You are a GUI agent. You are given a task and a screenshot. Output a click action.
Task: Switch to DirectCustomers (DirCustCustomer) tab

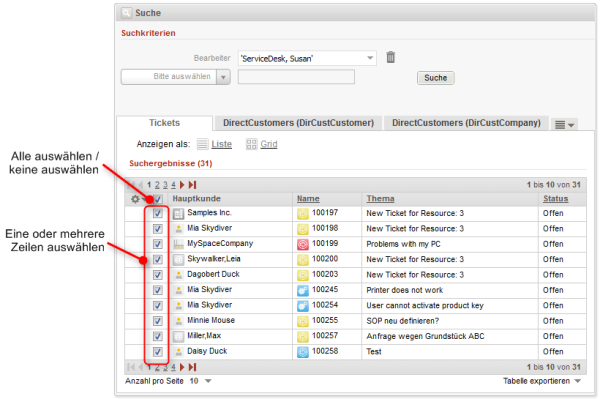(x=298, y=123)
